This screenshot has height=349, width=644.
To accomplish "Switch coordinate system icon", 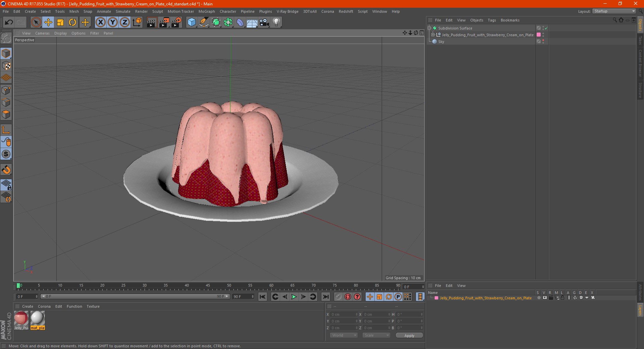I will (137, 22).
